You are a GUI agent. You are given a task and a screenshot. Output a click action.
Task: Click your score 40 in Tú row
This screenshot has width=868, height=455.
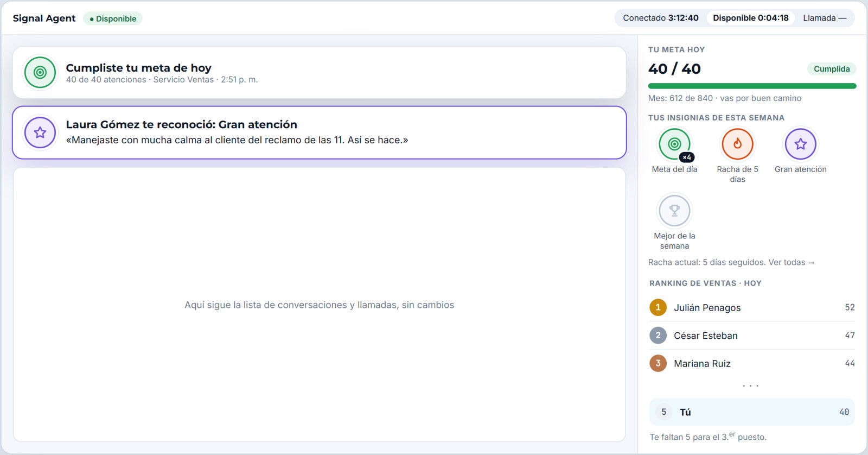[844, 412]
